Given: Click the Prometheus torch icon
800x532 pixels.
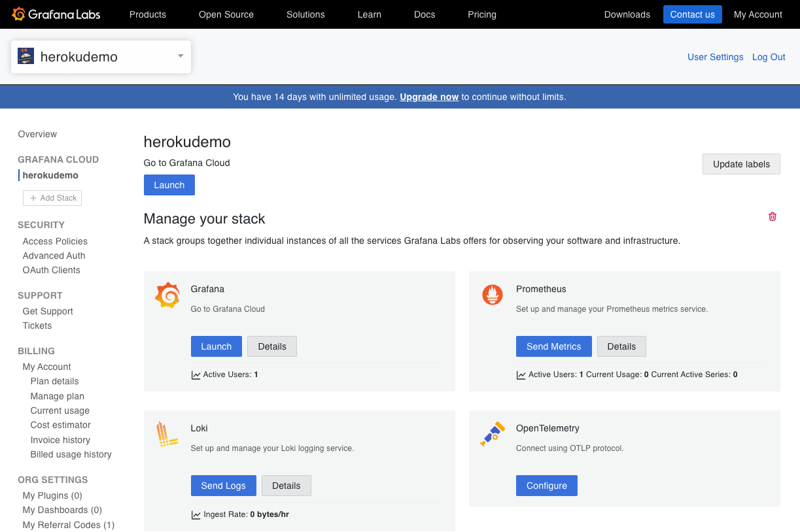Looking at the screenshot, I should 493,295.
